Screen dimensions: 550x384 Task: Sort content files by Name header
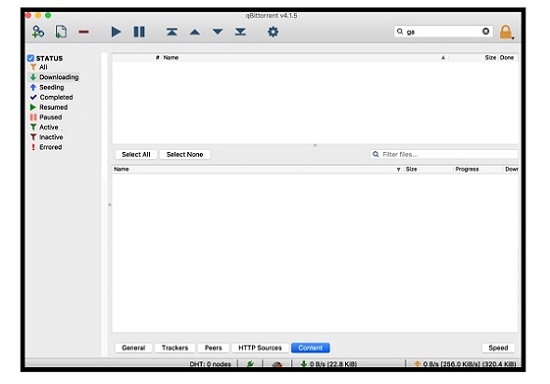click(x=121, y=169)
